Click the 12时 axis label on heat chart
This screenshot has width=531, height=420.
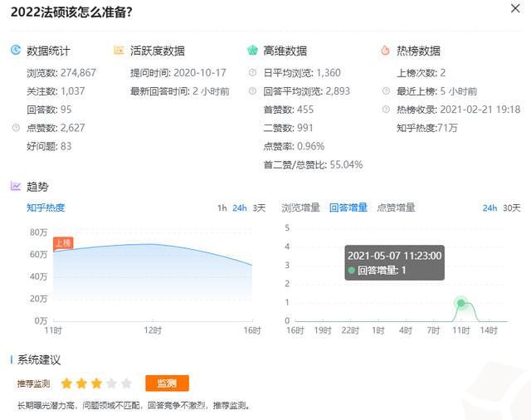pyautogui.click(x=153, y=330)
